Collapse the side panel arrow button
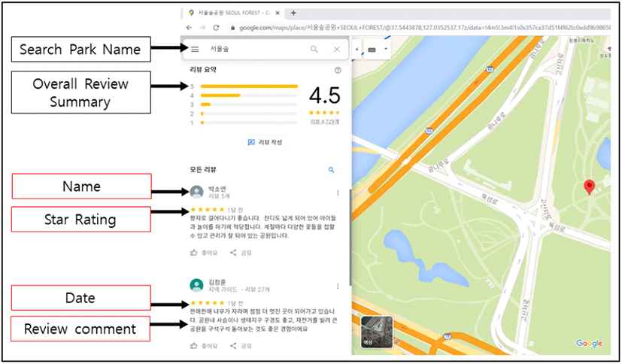 (x=357, y=49)
